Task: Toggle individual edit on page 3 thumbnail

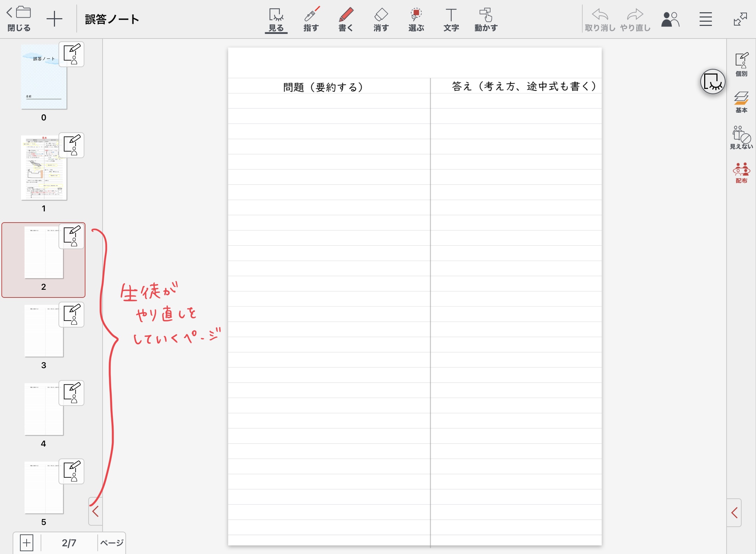Action: 71,314
